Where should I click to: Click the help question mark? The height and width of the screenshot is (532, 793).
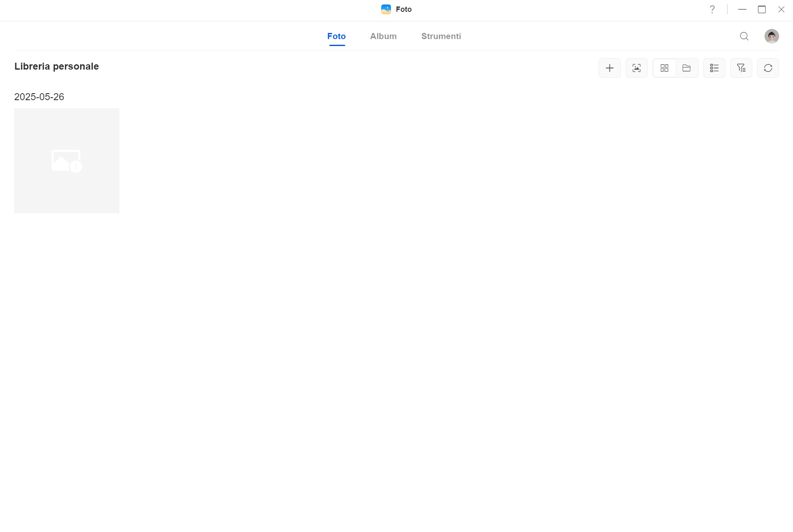pyautogui.click(x=712, y=9)
